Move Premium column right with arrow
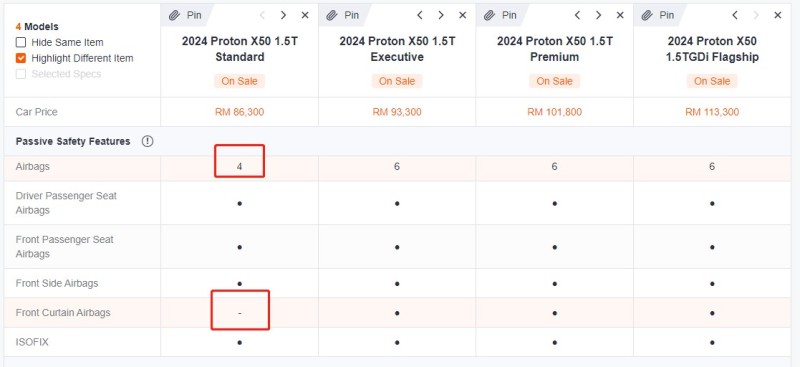 pyautogui.click(x=598, y=15)
